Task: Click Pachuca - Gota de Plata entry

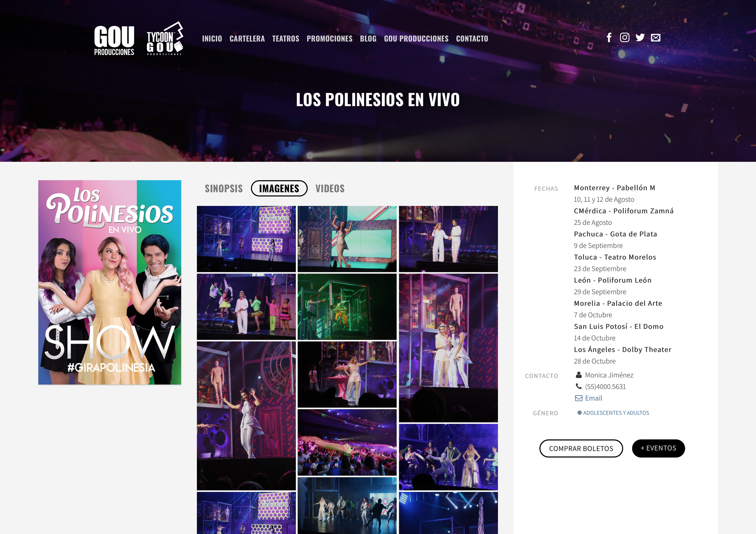Action: pyautogui.click(x=615, y=234)
